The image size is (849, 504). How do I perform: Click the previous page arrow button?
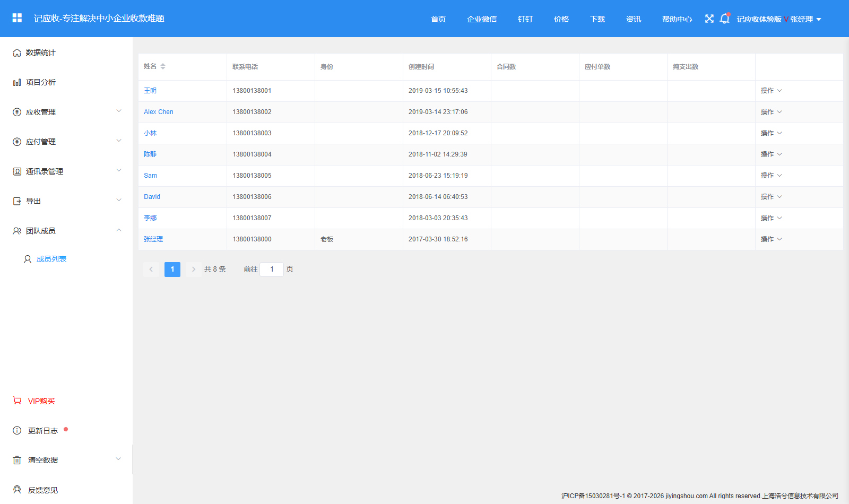point(151,270)
